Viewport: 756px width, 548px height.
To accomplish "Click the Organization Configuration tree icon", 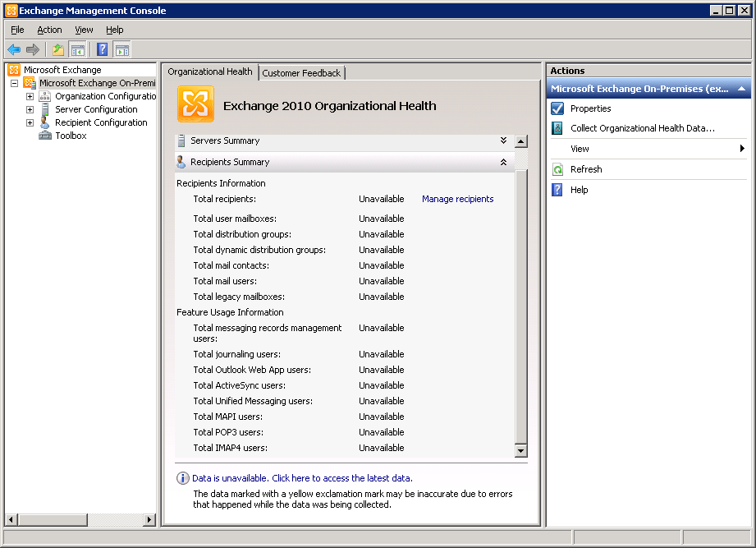I will 45,96.
